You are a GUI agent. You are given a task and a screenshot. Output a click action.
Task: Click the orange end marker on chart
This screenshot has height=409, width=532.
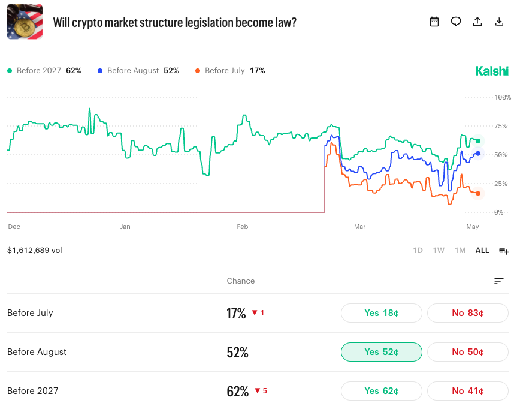pyautogui.click(x=478, y=193)
